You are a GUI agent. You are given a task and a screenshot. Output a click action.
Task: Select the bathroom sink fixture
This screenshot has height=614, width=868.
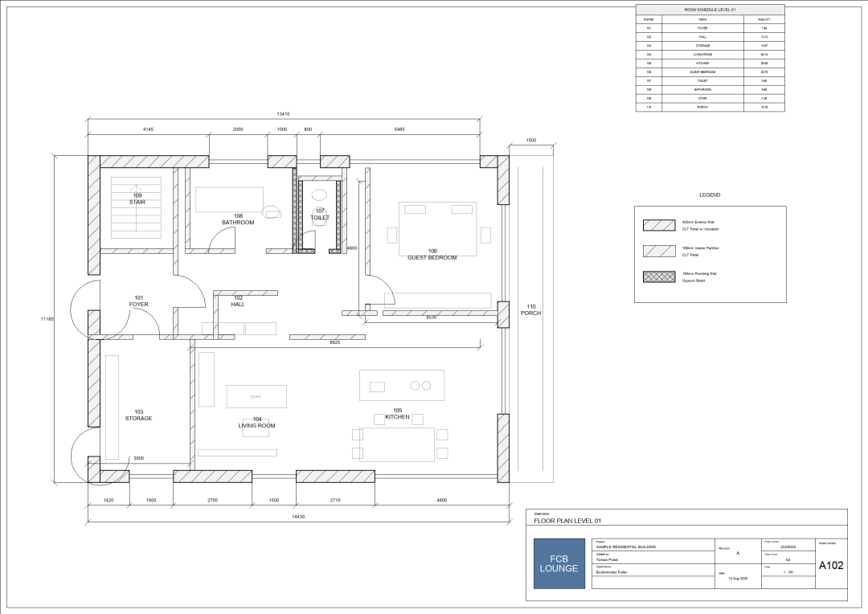tap(272, 212)
